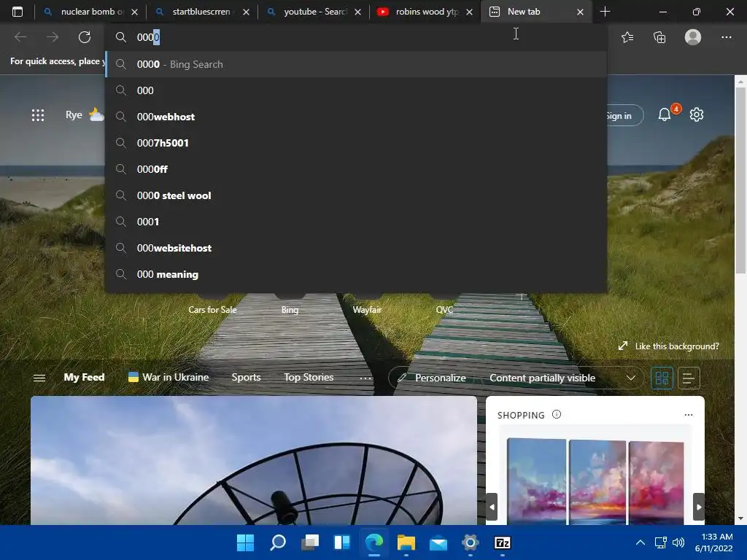The width and height of the screenshot is (747, 560).
Task: Launch 7-Zip from the taskbar
Action: pyautogui.click(x=503, y=542)
